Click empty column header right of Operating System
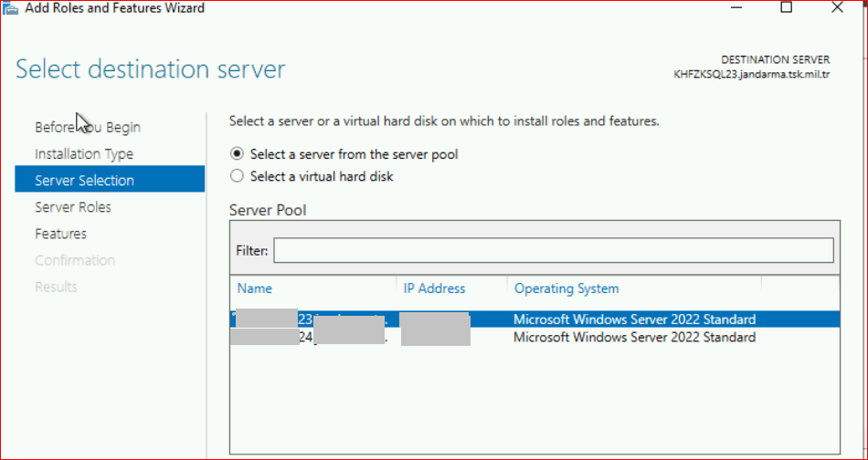Image resolution: width=868 pixels, height=460 pixels. point(799,288)
